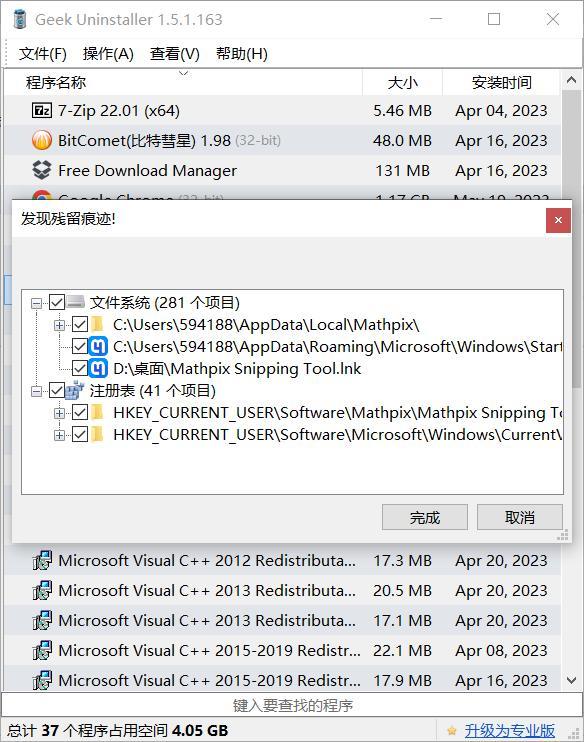This screenshot has height=742, width=584.
Task: Click the 7-Zip program icon
Action: pyautogui.click(x=42, y=111)
